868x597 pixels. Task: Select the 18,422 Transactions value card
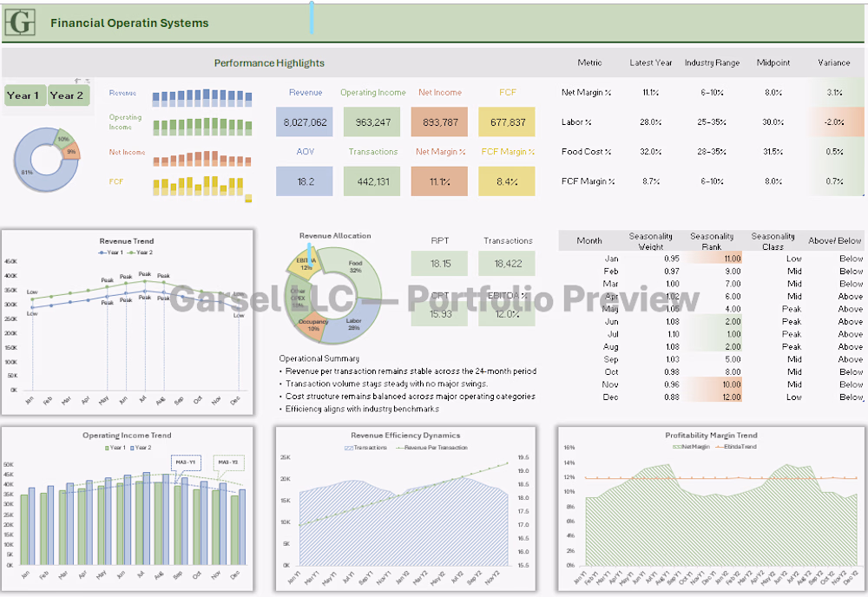point(507,264)
